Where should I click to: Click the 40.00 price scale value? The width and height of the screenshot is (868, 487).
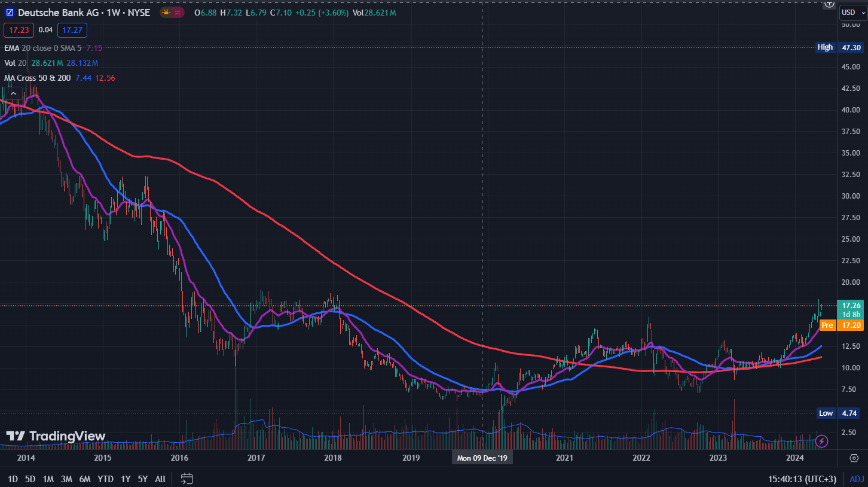pyautogui.click(x=851, y=109)
